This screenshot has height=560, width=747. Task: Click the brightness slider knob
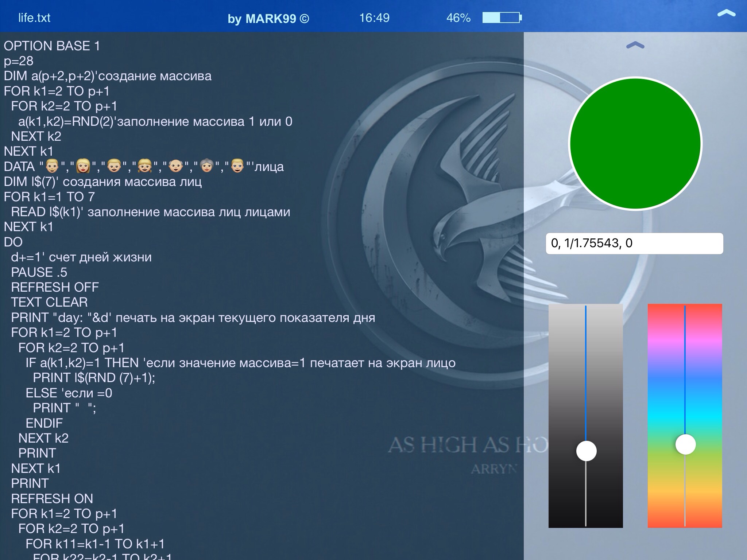pos(586,451)
